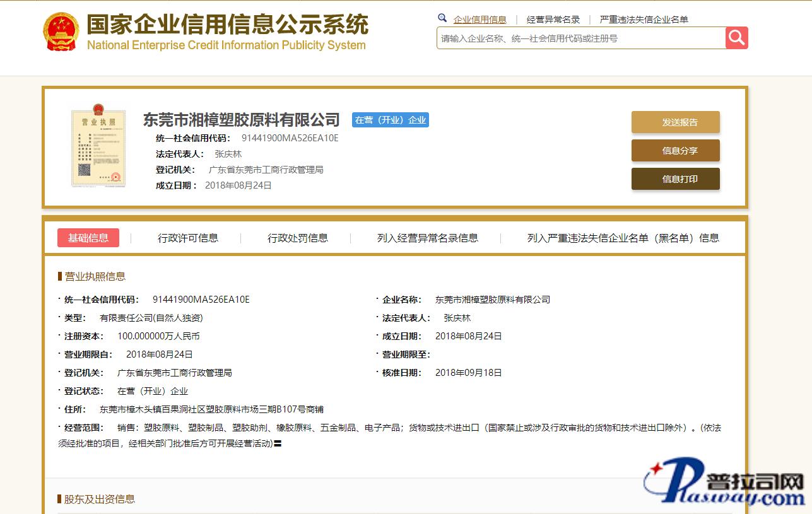Open the 严重违法失信企业名单（黑名单）信息 tab
The width and height of the screenshot is (812, 514).
(623, 238)
